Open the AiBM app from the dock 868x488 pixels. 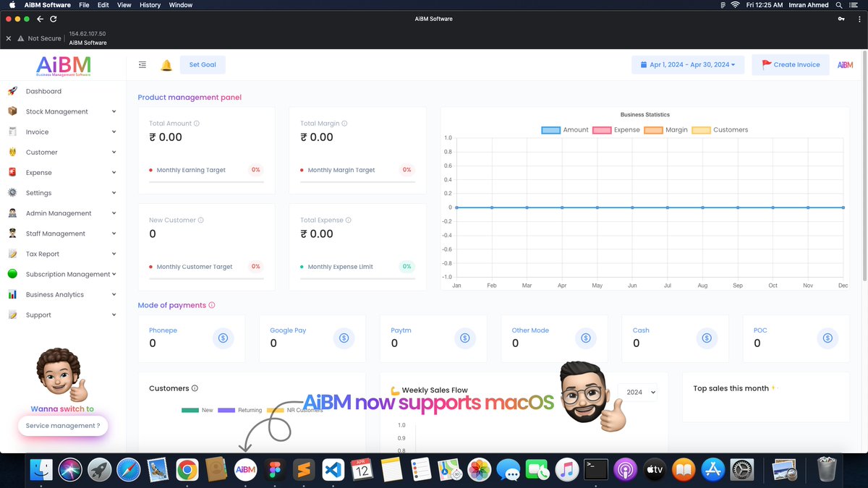point(245,469)
